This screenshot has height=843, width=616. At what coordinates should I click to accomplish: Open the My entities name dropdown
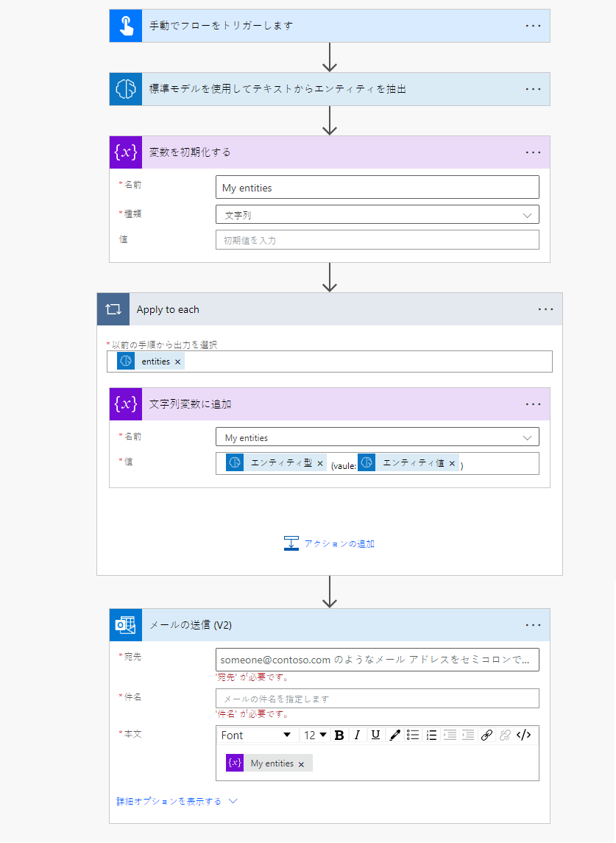tap(528, 436)
